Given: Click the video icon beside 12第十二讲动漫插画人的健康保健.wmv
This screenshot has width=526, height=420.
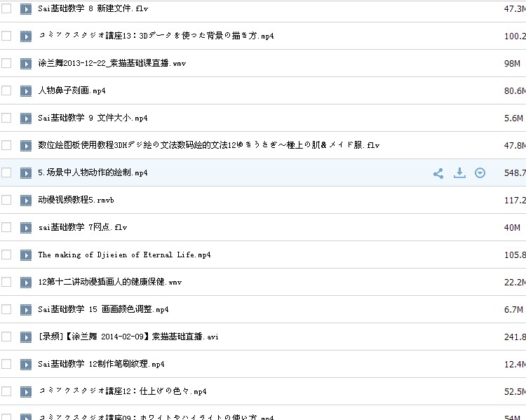Looking at the screenshot, I should [26, 282].
